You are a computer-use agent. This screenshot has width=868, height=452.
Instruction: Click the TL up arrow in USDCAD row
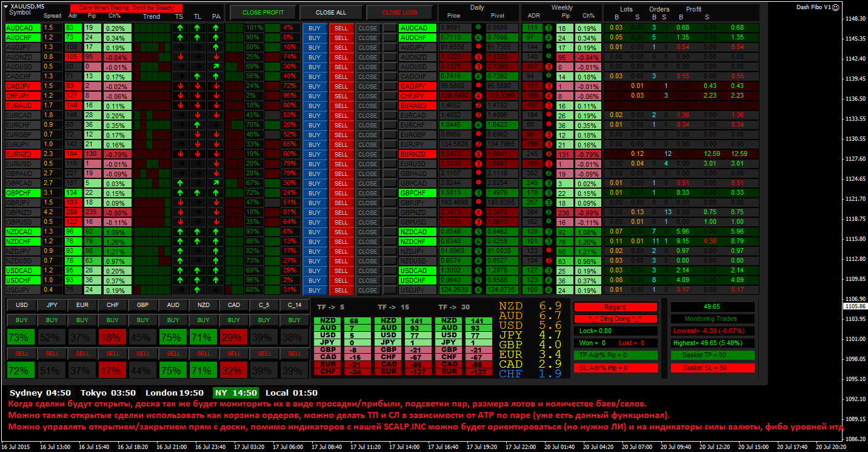pyautogui.click(x=198, y=271)
